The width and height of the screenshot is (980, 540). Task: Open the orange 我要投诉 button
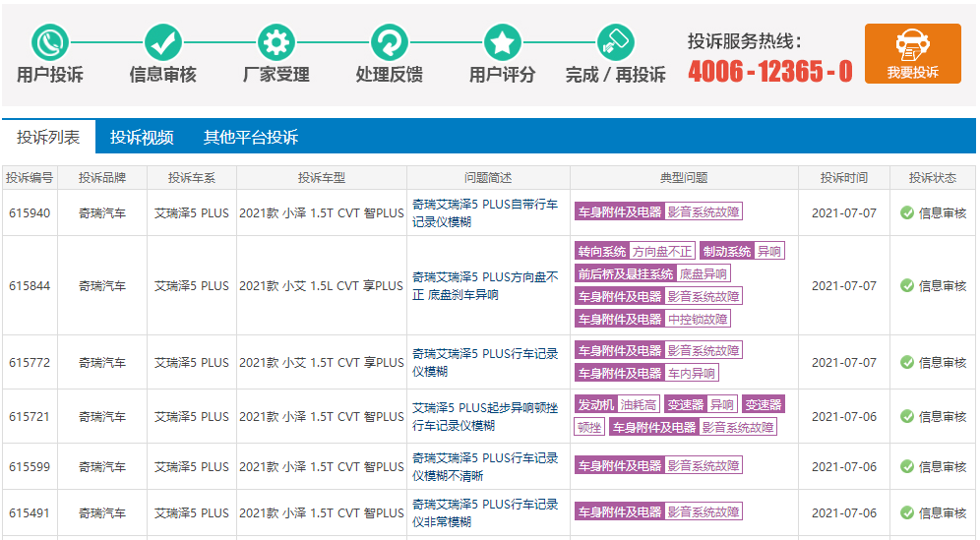912,54
